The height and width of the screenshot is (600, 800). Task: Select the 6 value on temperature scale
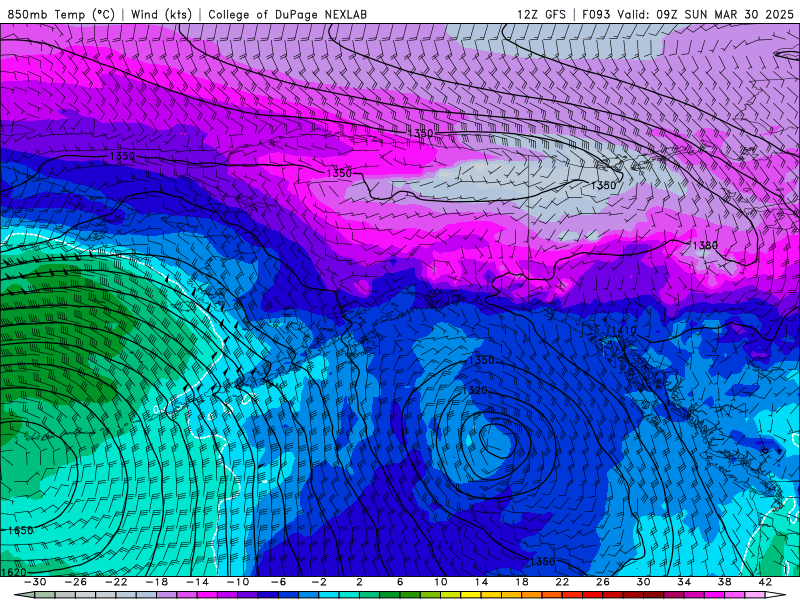[x=400, y=582]
